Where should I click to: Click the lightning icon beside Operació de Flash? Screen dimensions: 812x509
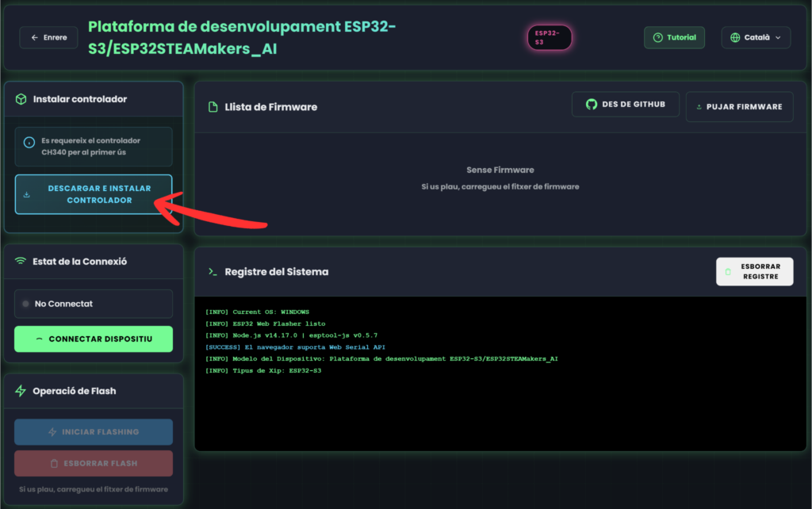(21, 391)
